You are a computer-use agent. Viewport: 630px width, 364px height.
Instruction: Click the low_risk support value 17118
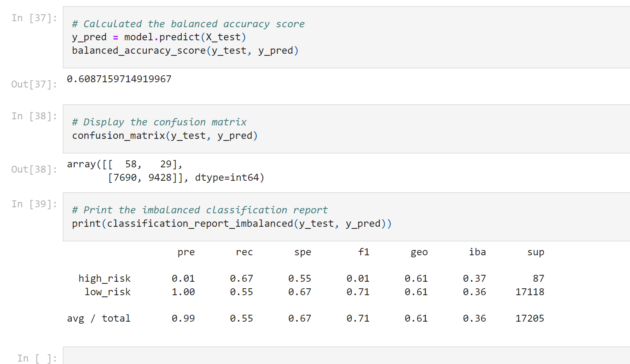tap(530, 292)
